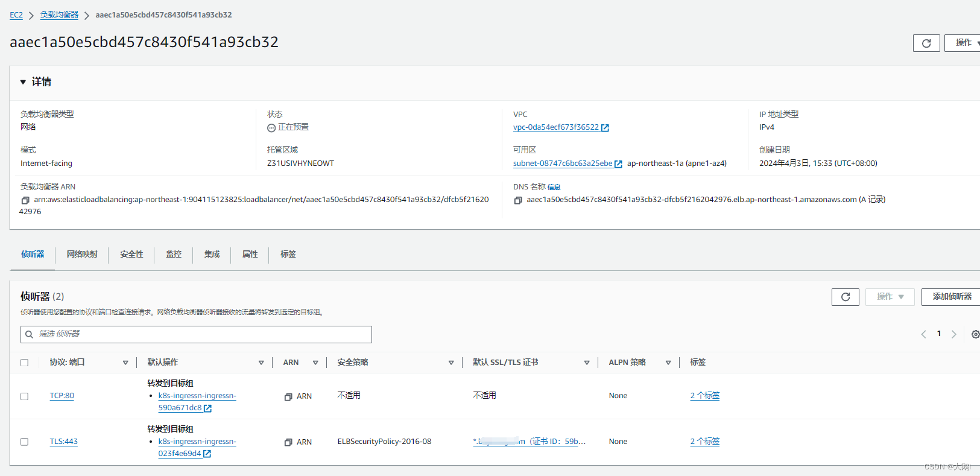This screenshot has height=476, width=980.
Task: Open listener table settings gear
Action: pyautogui.click(x=975, y=334)
